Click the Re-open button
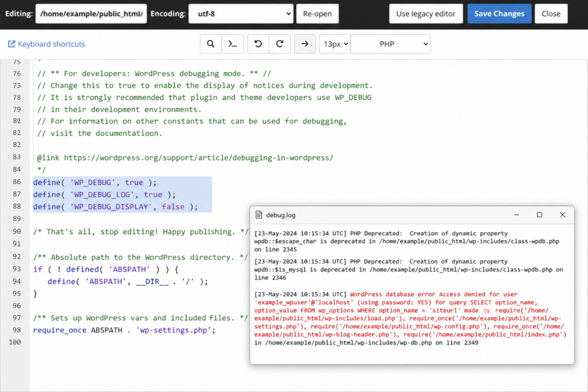 tap(317, 14)
